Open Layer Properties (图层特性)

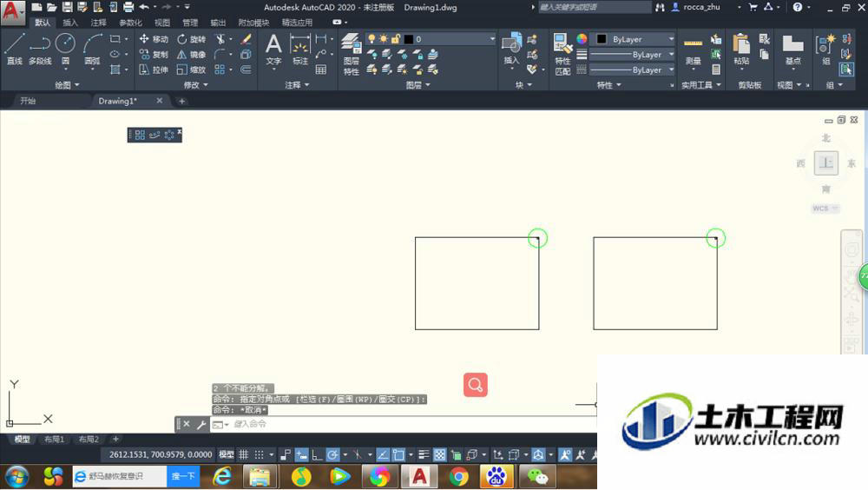pos(351,54)
